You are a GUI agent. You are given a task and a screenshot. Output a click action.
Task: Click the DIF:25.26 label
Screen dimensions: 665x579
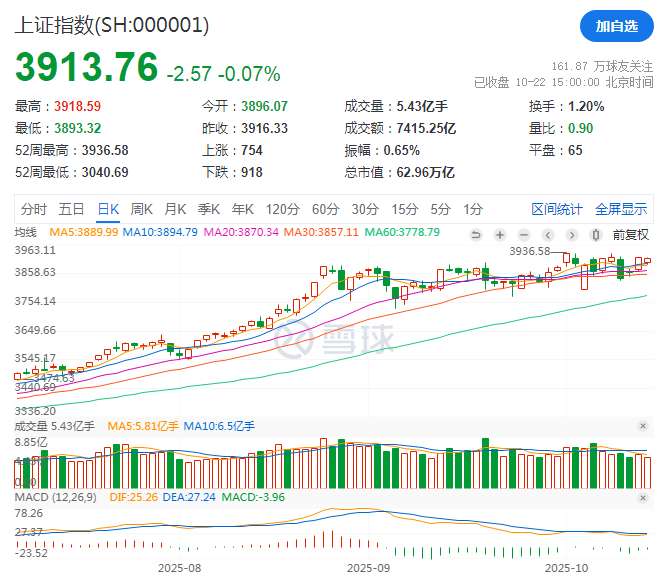(133, 498)
